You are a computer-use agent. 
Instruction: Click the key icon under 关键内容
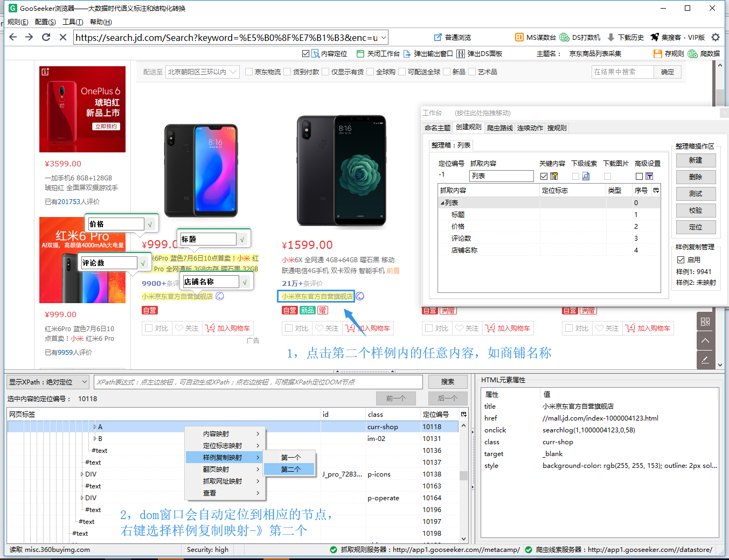click(x=554, y=176)
